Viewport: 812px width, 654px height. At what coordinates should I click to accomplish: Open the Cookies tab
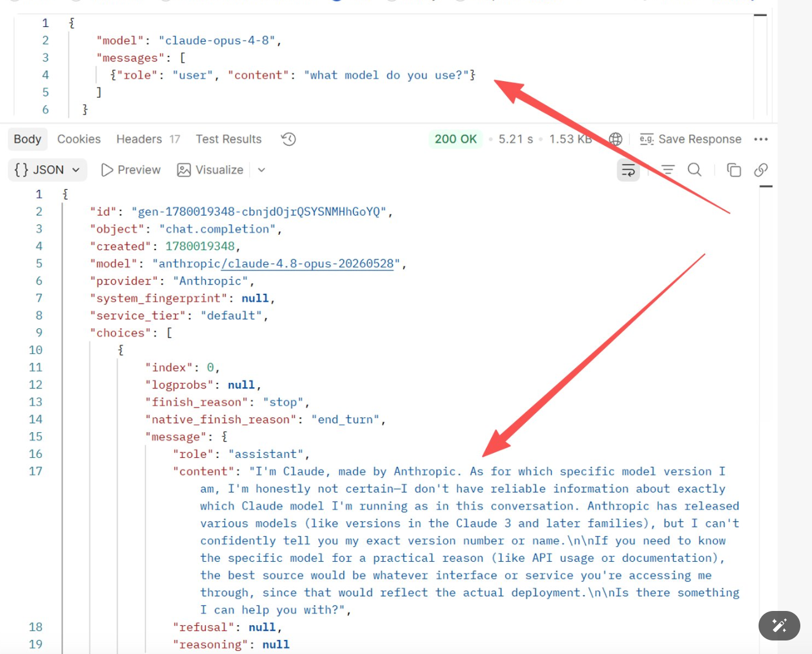[79, 140]
